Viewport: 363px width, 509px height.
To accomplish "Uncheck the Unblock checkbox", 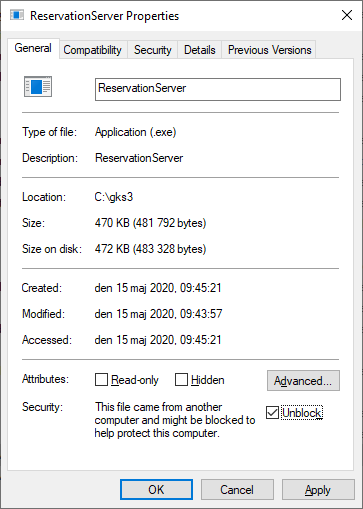I will pos(272,413).
